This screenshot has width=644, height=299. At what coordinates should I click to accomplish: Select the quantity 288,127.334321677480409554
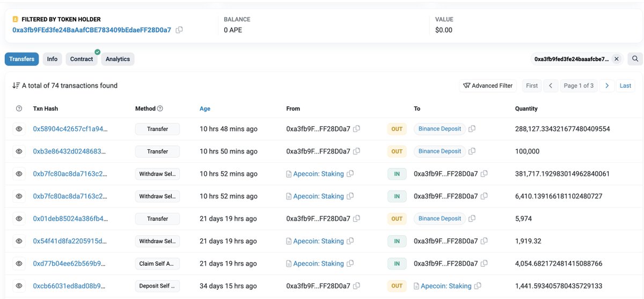(562, 129)
